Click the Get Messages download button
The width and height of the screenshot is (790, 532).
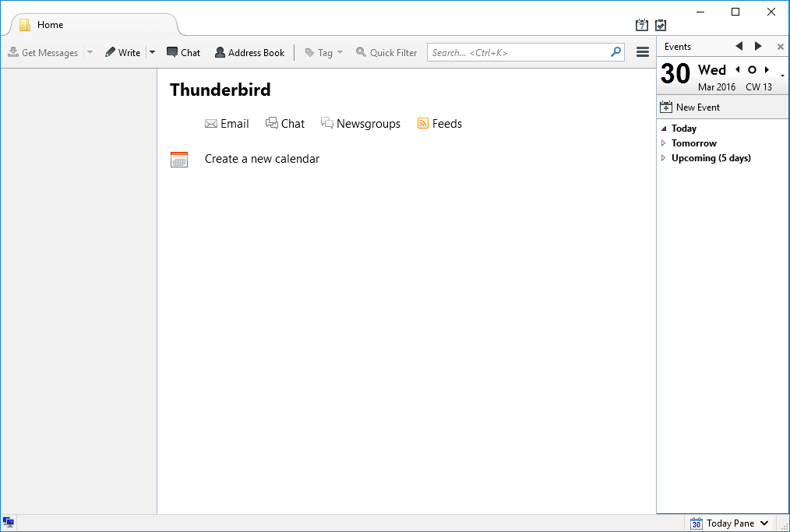(x=43, y=52)
